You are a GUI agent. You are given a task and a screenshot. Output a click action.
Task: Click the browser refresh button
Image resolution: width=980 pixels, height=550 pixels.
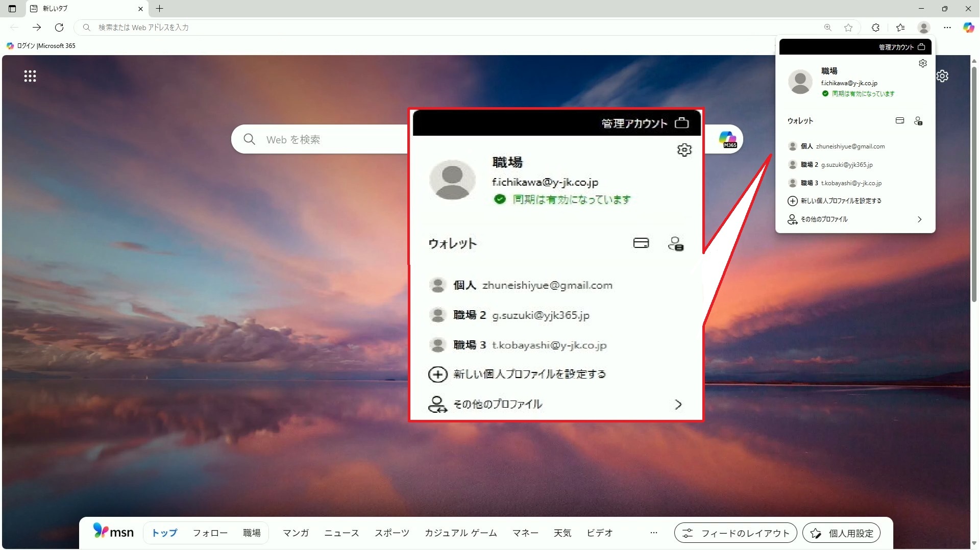pos(59,28)
